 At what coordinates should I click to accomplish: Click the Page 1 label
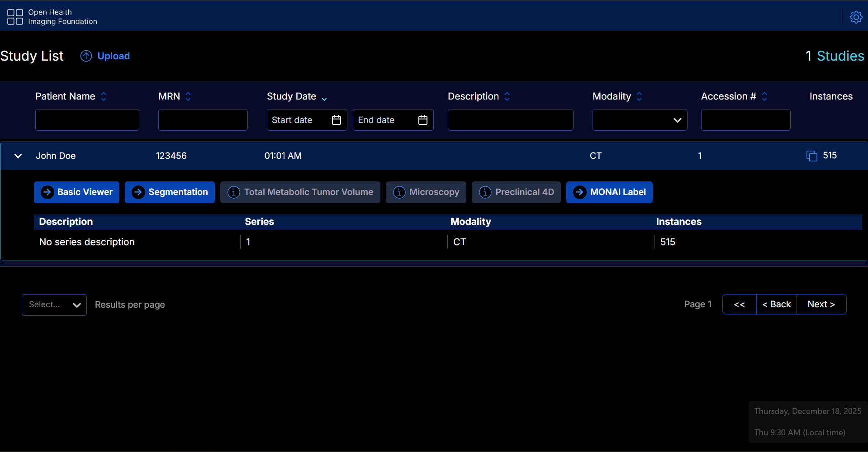pos(698,305)
